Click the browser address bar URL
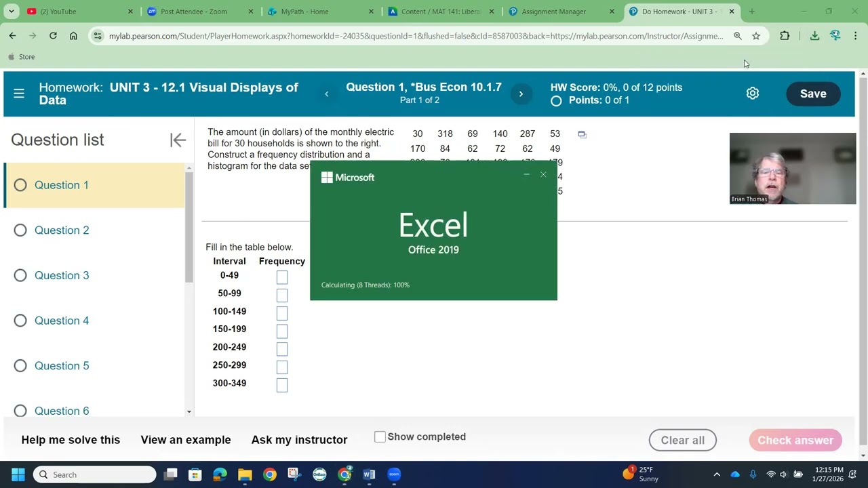This screenshot has width=868, height=488. 416,36
